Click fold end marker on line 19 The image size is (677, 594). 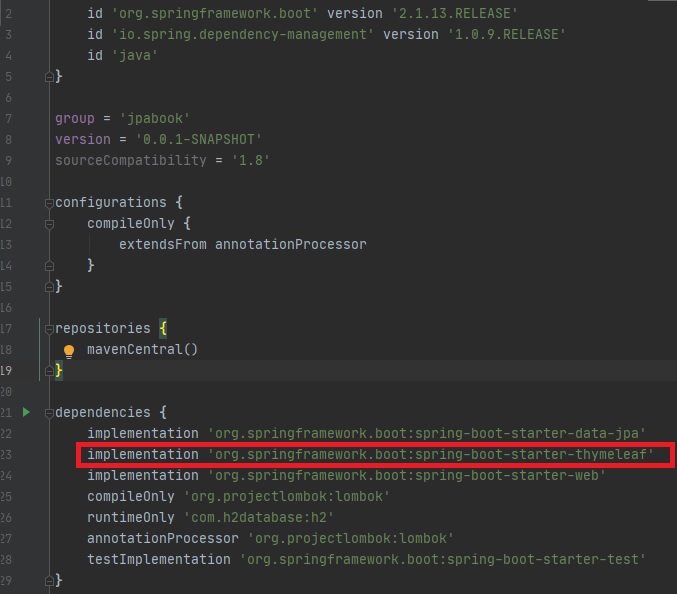49,371
